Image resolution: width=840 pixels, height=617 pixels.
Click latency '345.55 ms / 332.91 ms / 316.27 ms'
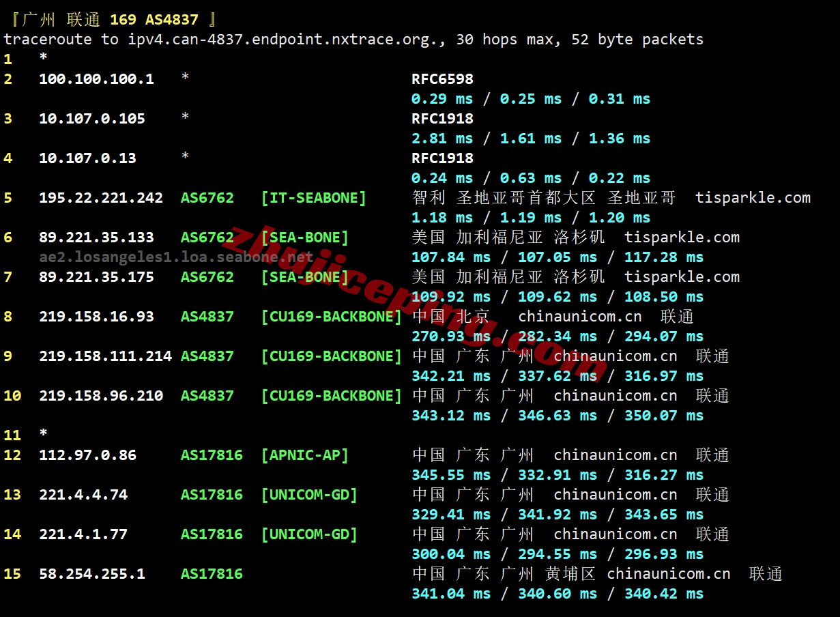click(557, 475)
